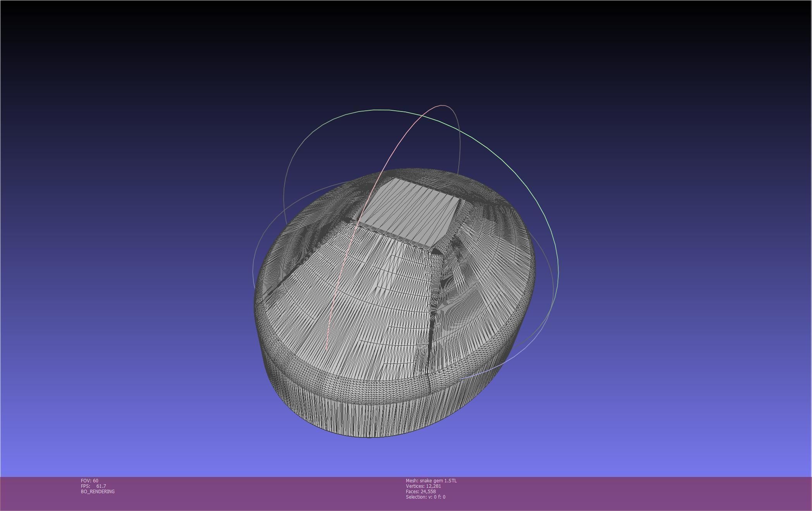The width and height of the screenshot is (812, 511).
Task: Click the Vertices: 12,281 readout
Action: coord(423,486)
